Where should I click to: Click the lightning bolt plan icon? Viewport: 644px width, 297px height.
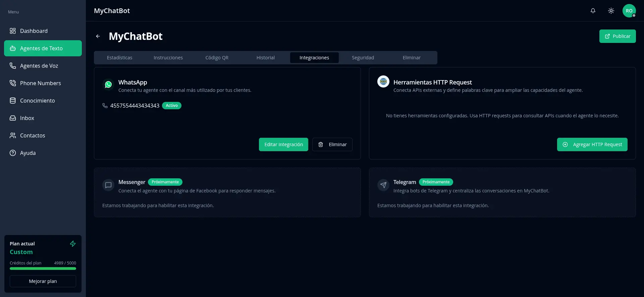(73, 244)
